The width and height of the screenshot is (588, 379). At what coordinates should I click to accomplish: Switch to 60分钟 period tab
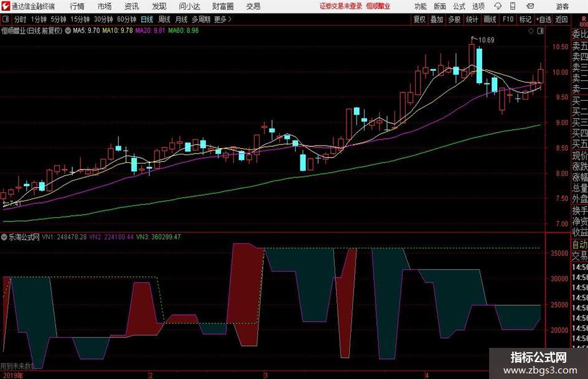point(126,19)
